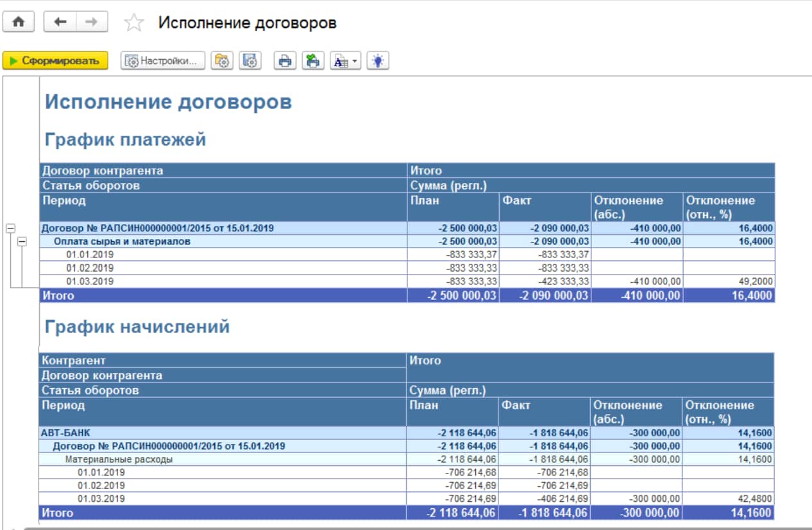
Task: Click the Контрагент column header
Action: click(x=223, y=361)
